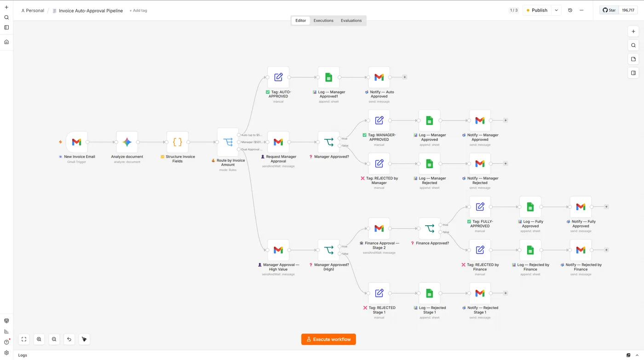Open the Tag: MANAGER-APPROVED edit node
This screenshot has width=644, height=360.
point(379,120)
